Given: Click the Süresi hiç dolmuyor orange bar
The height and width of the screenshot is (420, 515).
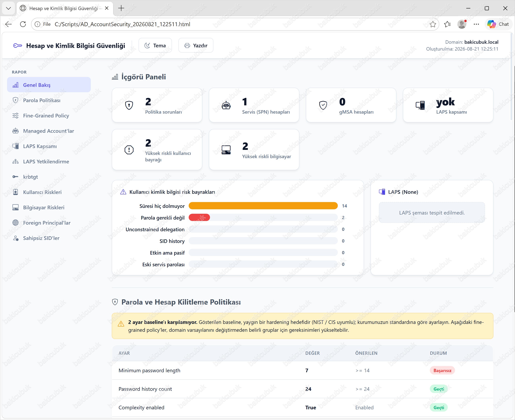Looking at the screenshot, I should click(263, 206).
